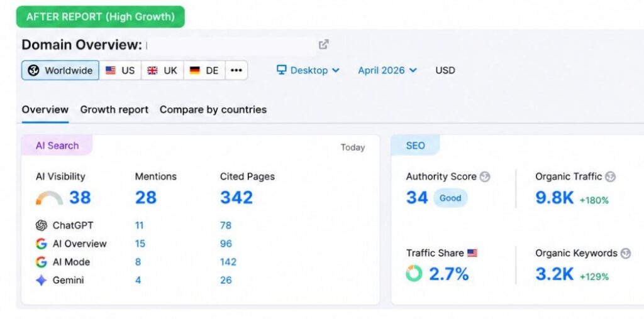Viewport: 644px width, 319px height.
Task: Open AI Overview cited pages 96
Action: coord(226,244)
